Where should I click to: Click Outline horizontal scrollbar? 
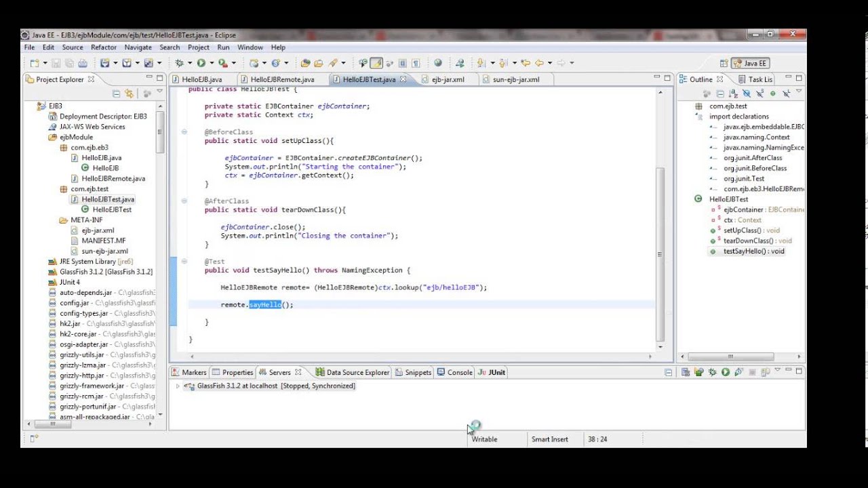pyautogui.click(x=730, y=357)
